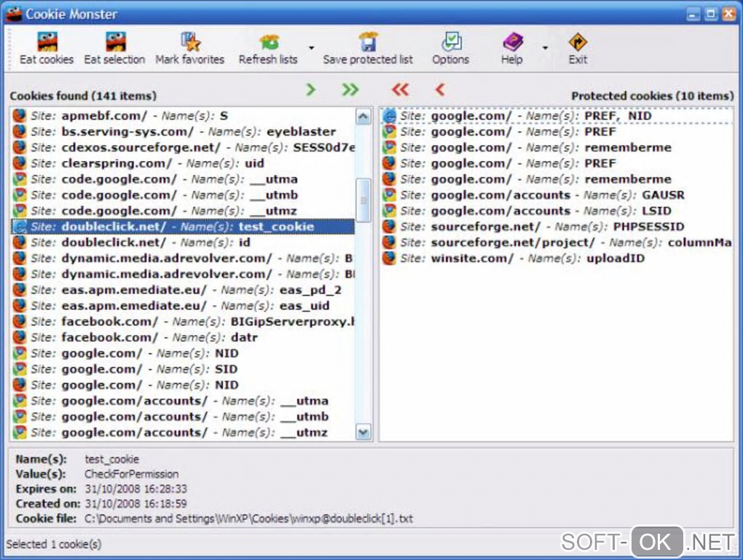Move selected cookie to protected (single green arrow)
The height and width of the screenshot is (560, 743).
tap(310, 89)
